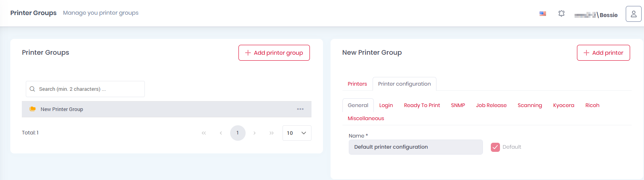Click the notification bell icon
Image resolution: width=644 pixels, height=180 pixels.
click(561, 13)
